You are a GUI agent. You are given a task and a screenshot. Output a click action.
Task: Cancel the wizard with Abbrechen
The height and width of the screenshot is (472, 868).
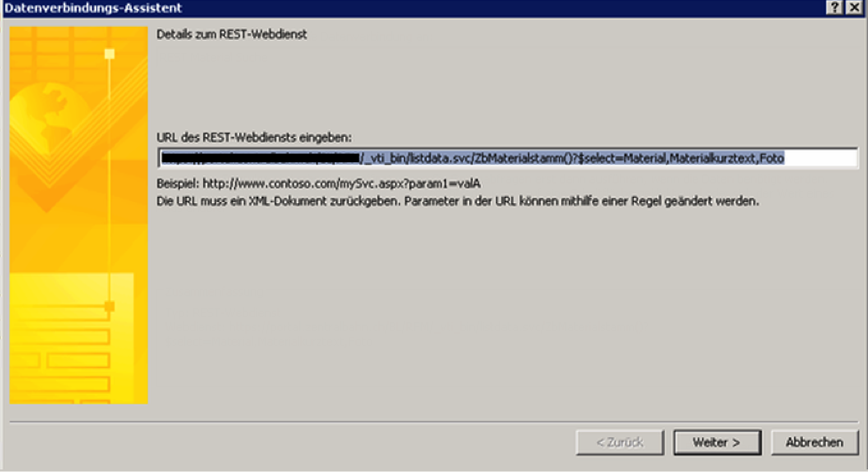(x=815, y=442)
